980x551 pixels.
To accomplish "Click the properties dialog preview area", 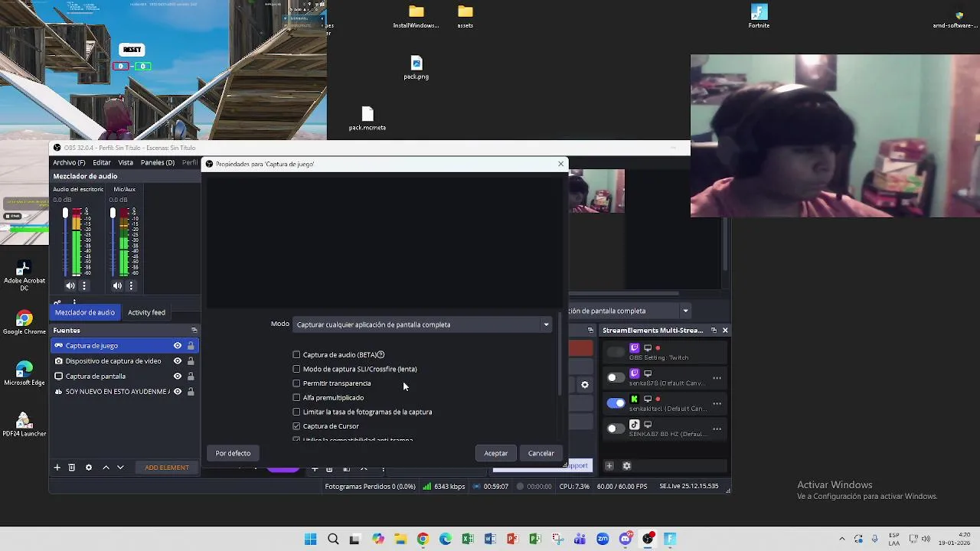I will (385, 242).
